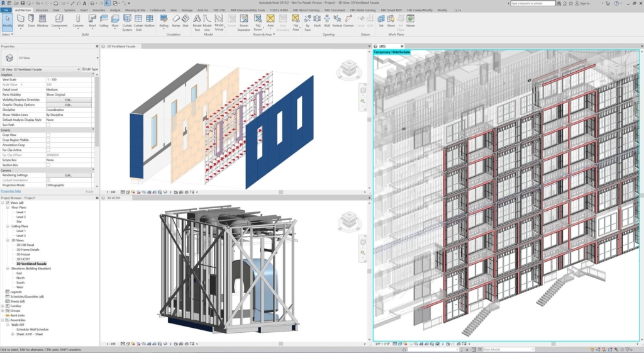
Task: Select the Mullion tool
Action: click(x=150, y=21)
